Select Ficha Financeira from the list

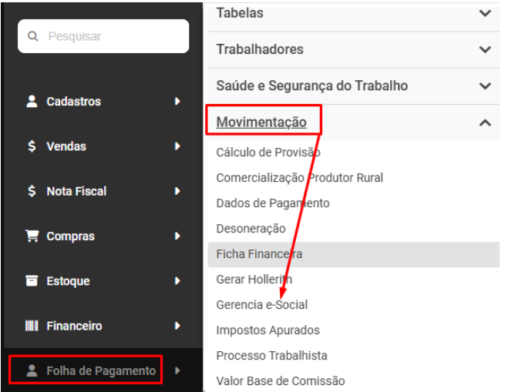[259, 254]
